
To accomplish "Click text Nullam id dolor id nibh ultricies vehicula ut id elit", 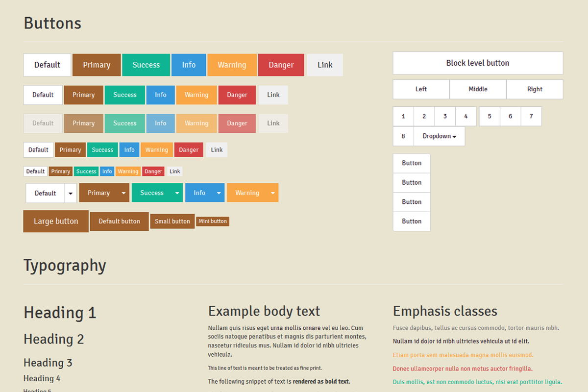I will 461,341.
